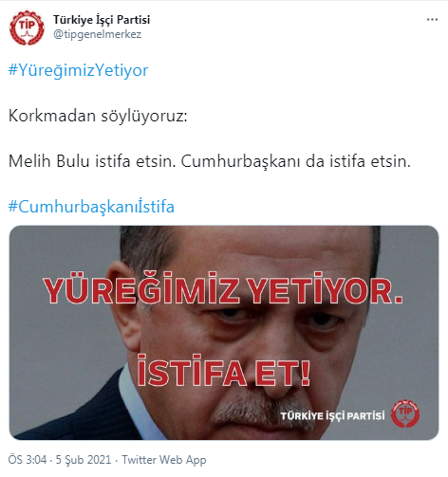Visit the @tipgenelmerkez handle
Image resolution: width=448 pixels, height=477 pixels.
click(97, 34)
